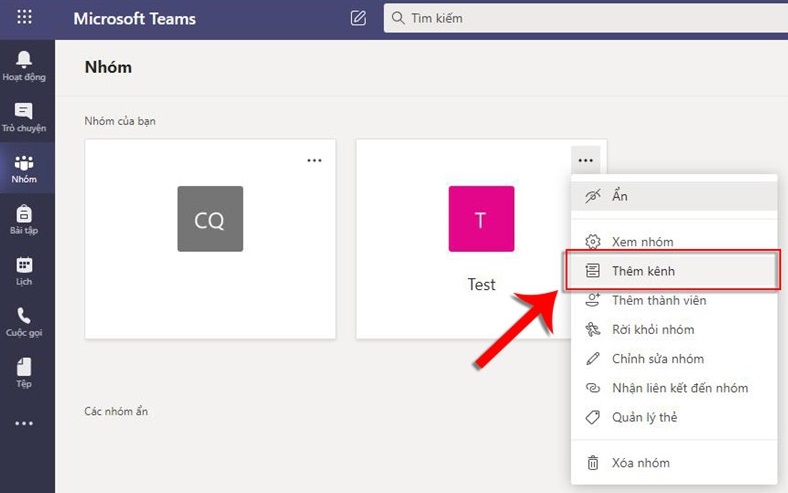Click the gear icon beside Xem nhóm

click(593, 242)
